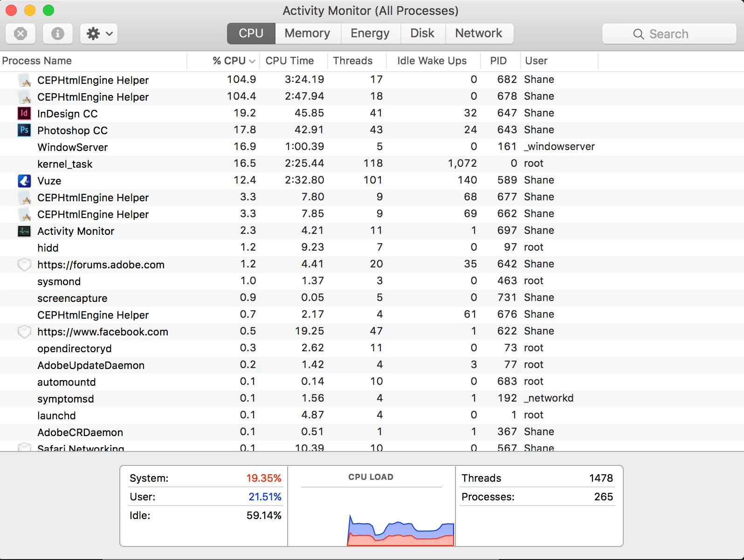Switch to the Network tab
The height and width of the screenshot is (560, 744).
click(479, 34)
